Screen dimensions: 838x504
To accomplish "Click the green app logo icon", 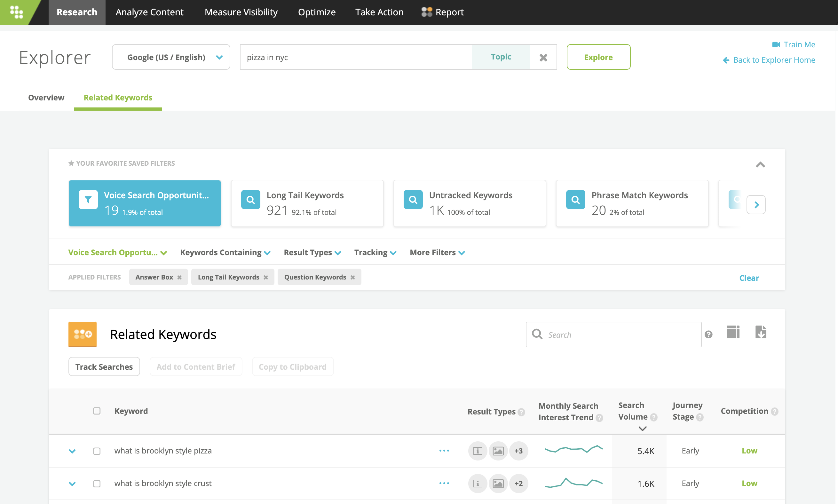I will 16,12.
